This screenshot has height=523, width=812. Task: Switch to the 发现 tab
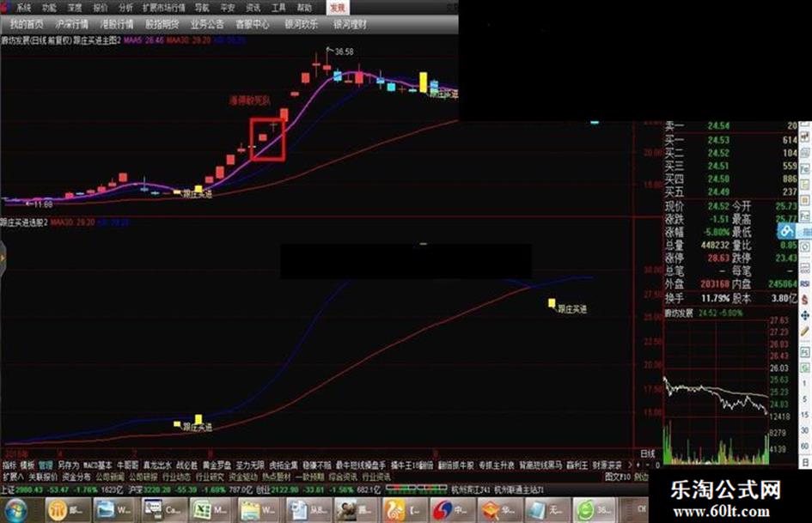click(338, 7)
